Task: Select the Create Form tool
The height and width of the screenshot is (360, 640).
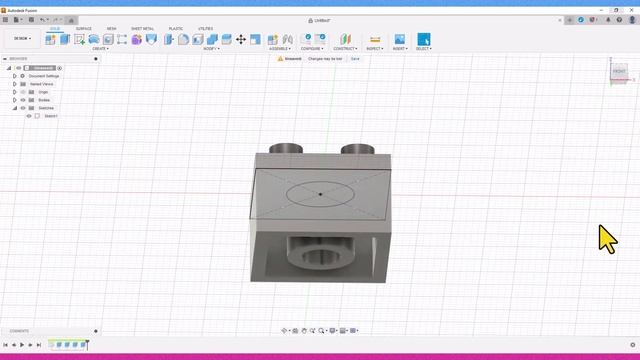Action: [x=93, y=39]
